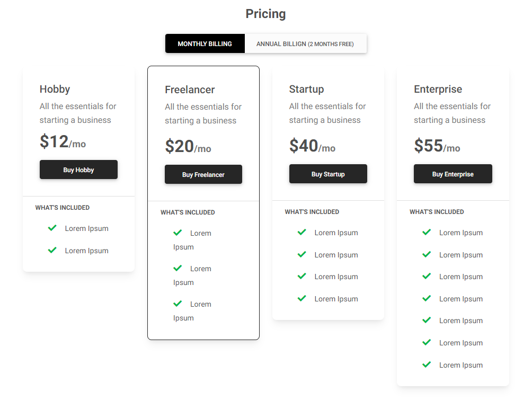Select Buy Enterprise
The image size is (532, 401).
(x=453, y=174)
